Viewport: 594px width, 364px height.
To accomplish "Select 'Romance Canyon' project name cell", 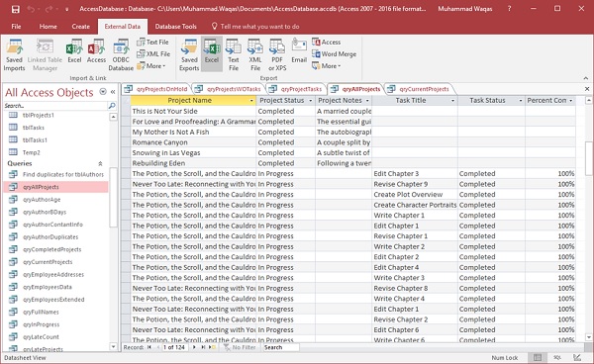I will (x=193, y=142).
